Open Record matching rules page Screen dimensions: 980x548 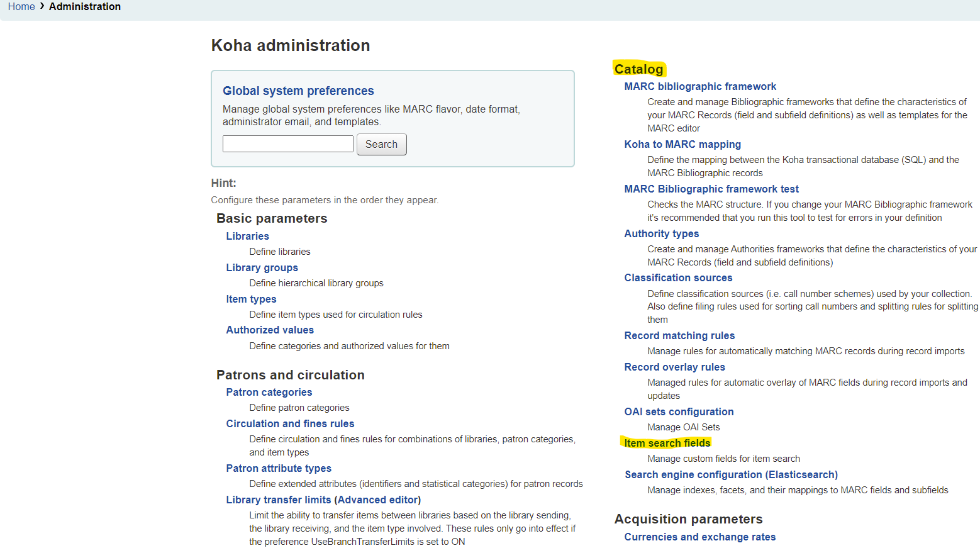point(679,335)
